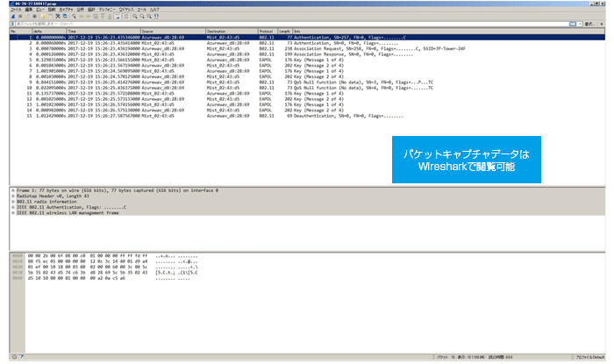Screen dimensions: 614x364
Task: Close this capture file via the toolbar
Action: 58,17
